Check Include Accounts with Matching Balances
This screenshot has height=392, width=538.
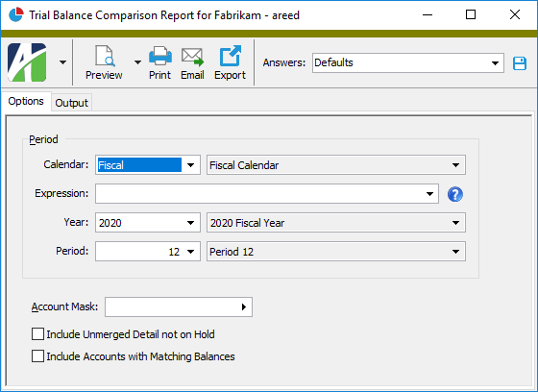pyautogui.click(x=37, y=355)
